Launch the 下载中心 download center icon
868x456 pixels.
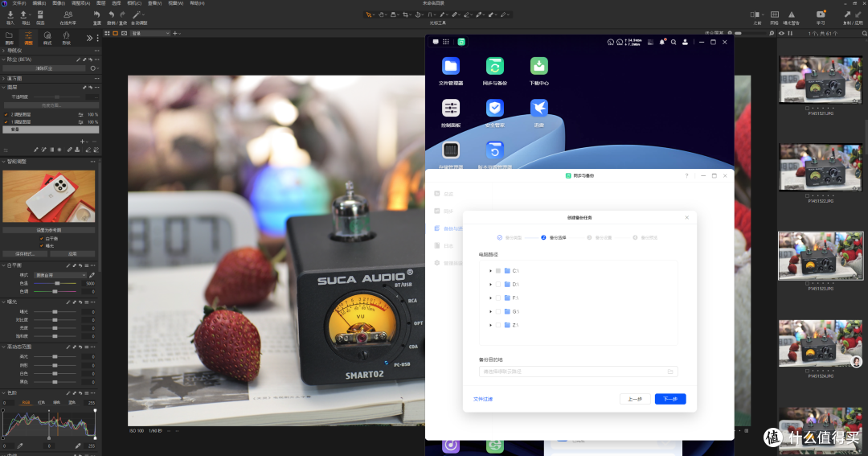tap(538, 67)
